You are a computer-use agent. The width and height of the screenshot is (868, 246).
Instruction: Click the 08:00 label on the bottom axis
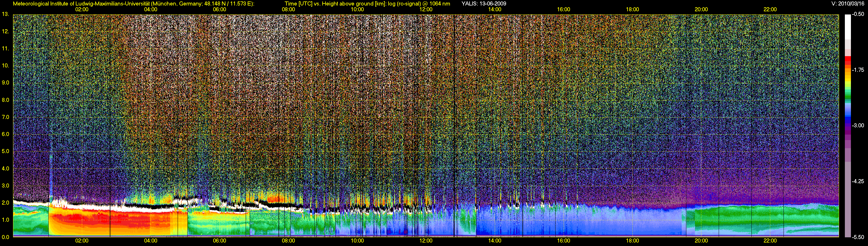point(288,241)
